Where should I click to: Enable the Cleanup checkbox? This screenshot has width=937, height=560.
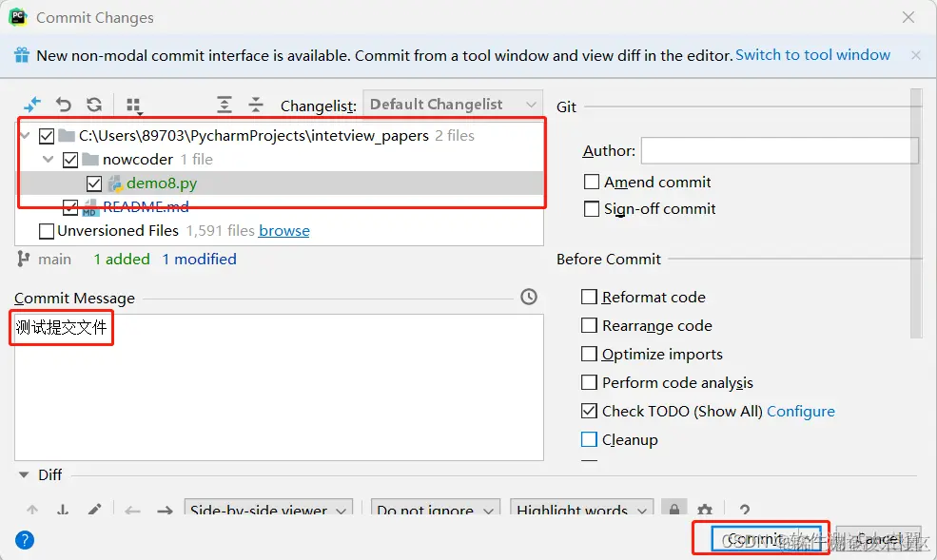coord(589,439)
